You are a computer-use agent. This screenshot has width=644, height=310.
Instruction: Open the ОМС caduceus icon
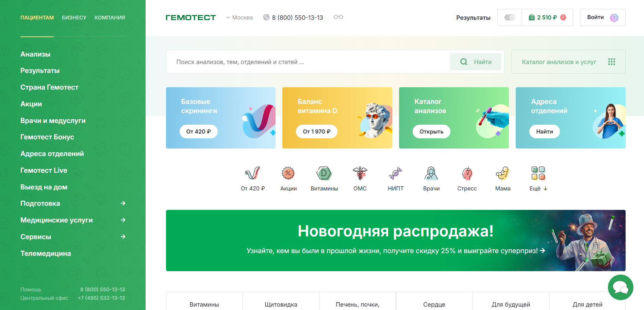click(x=360, y=173)
